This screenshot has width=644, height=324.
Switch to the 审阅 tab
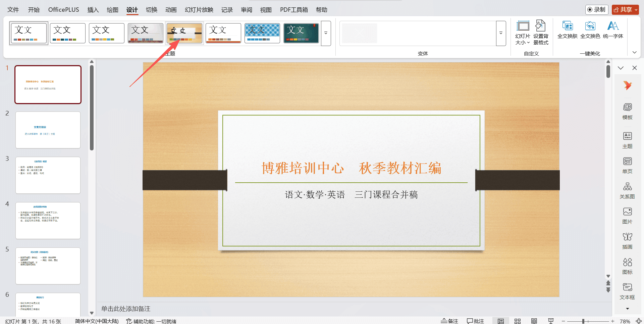click(x=247, y=10)
